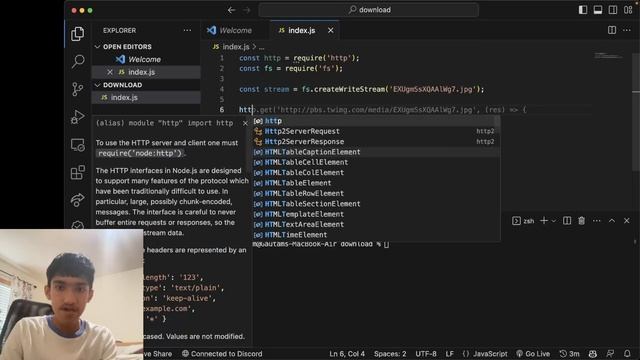
Task: Choose HTMLTableElement suggestion
Action: (x=376, y=183)
